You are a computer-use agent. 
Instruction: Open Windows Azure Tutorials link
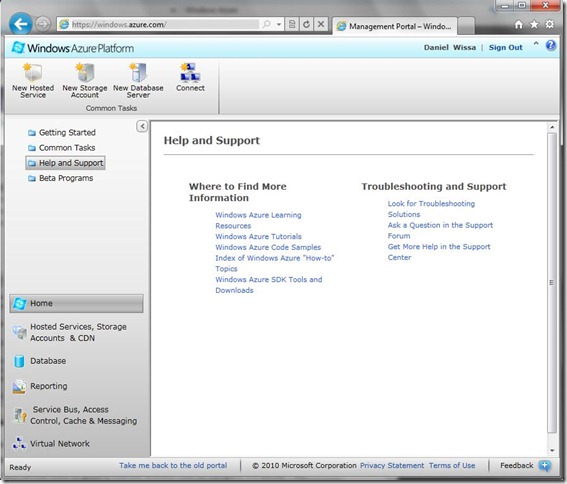(258, 236)
